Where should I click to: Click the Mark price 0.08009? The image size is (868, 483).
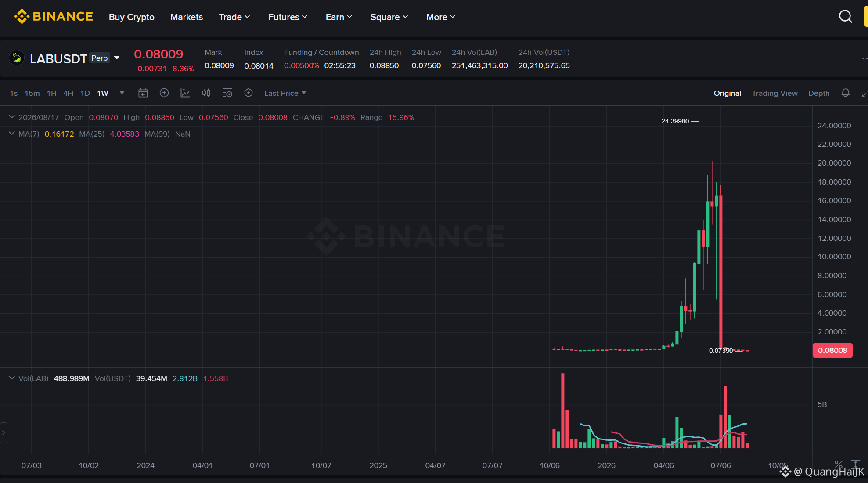click(x=219, y=65)
